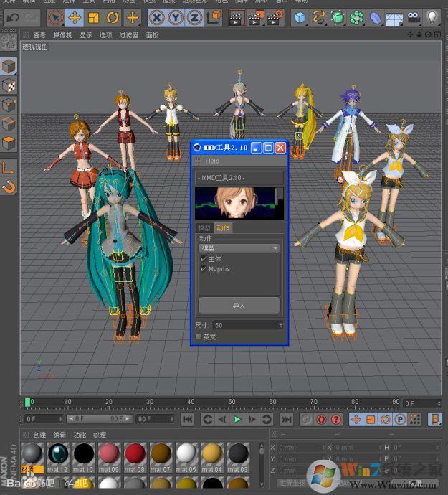The height and width of the screenshot is (495, 448).
Task: Click the 尺寸 value stepper arrows
Action: pyautogui.click(x=280, y=325)
